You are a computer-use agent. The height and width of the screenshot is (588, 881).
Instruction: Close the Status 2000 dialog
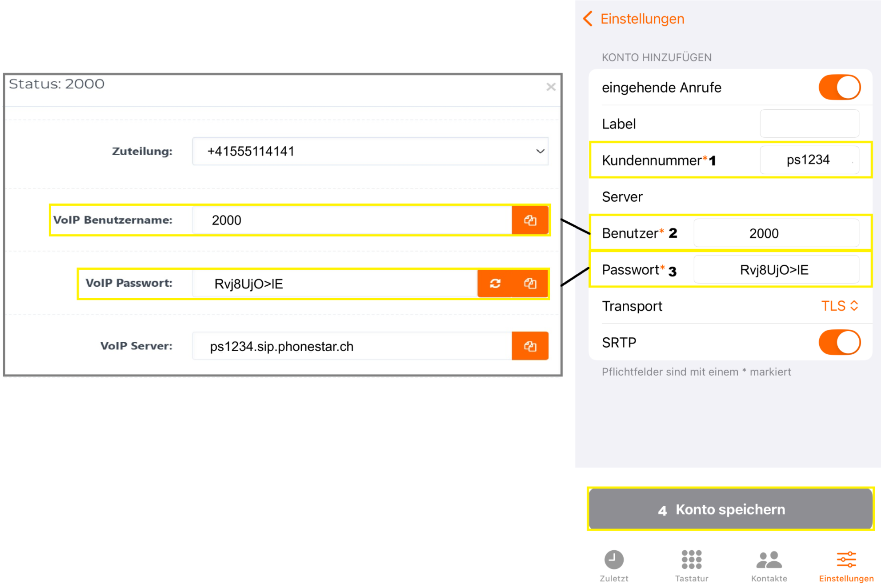tap(551, 87)
